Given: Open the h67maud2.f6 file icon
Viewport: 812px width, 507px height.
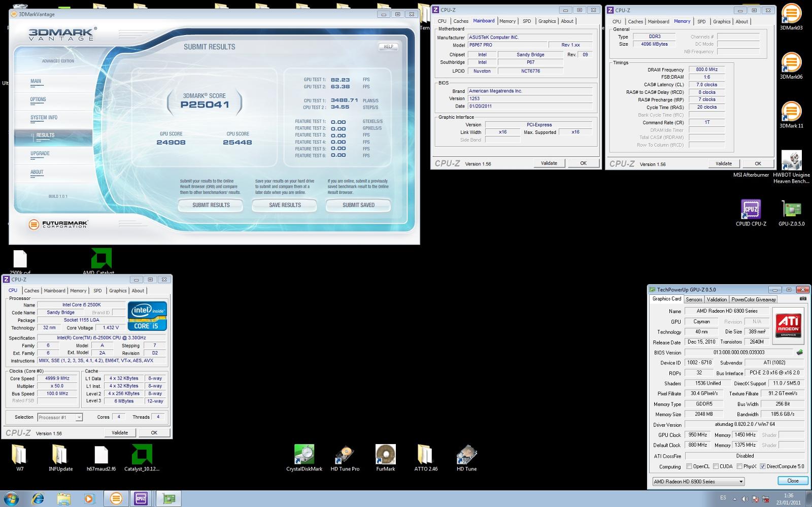Looking at the screenshot, I should tap(101, 458).
